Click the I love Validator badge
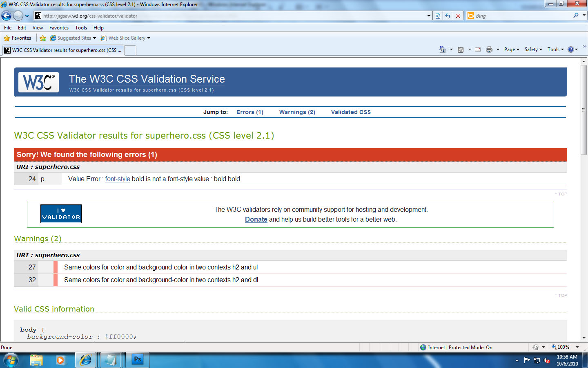This screenshot has height=368, width=588. (x=61, y=214)
